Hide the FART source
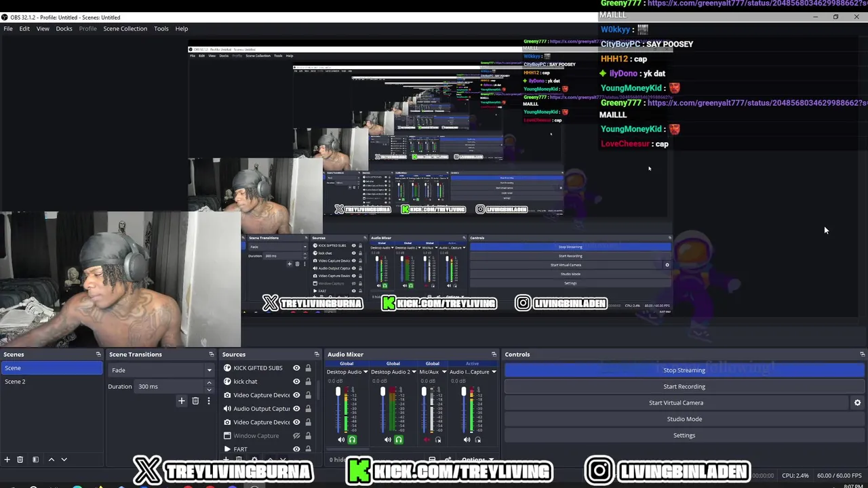868x488 pixels. (x=296, y=449)
